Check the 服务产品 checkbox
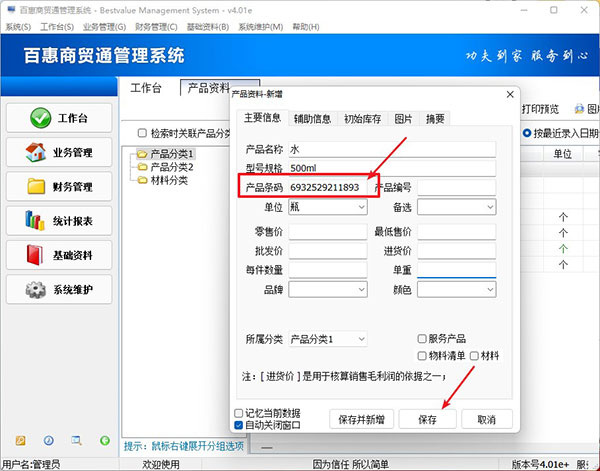The height and width of the screenshot is (471, 600). coord(422,339)
